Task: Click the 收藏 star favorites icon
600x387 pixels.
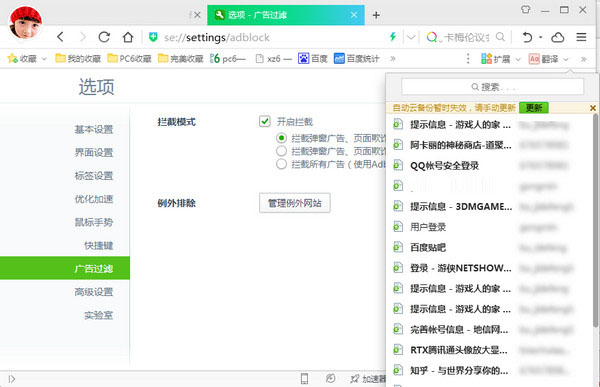Action: pos(12,59)
